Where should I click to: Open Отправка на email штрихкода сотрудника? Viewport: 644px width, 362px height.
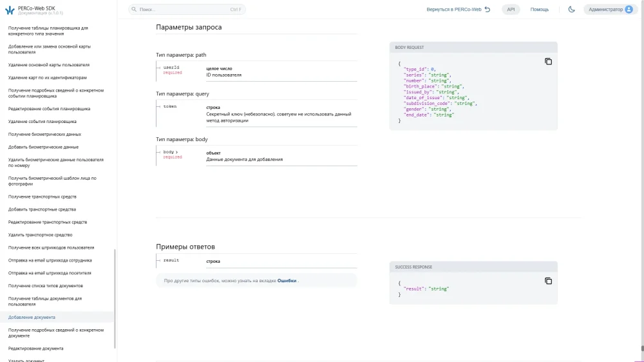pyautogui.click(x=50, y=260)
